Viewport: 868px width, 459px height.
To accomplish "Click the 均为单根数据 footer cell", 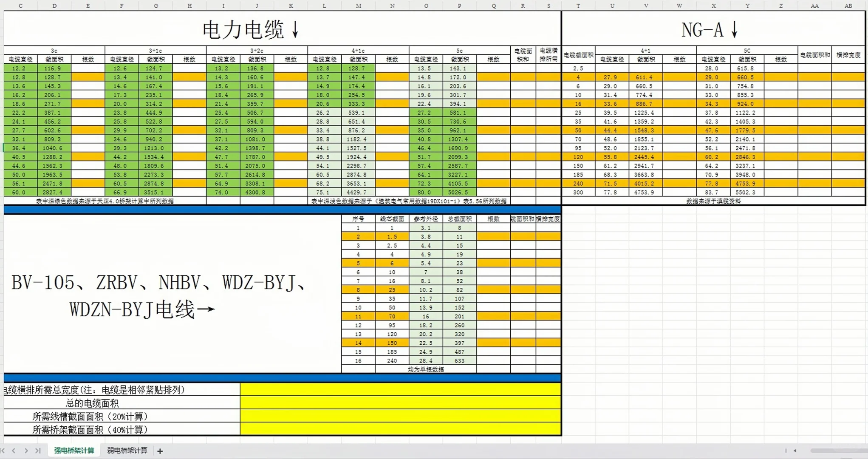I will pos(425,369).
